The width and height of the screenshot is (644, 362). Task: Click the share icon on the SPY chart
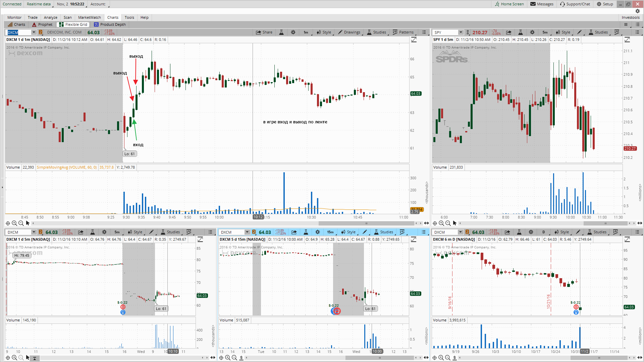[x=508, y=32]
